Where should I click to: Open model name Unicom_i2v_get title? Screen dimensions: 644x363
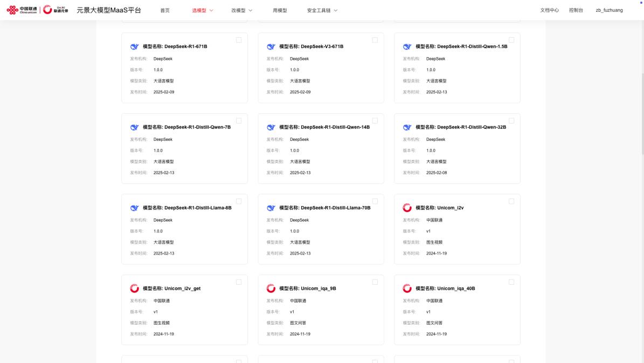172,288
